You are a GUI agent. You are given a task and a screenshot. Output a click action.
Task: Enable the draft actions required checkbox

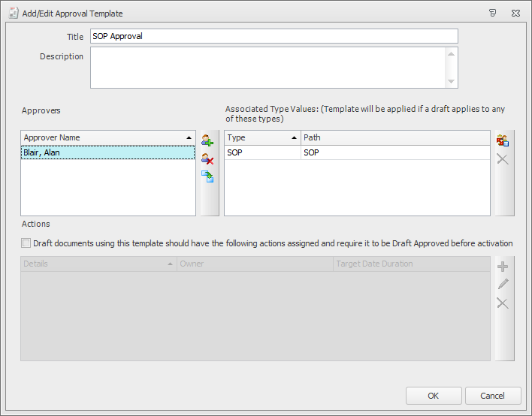coord(27,243)
